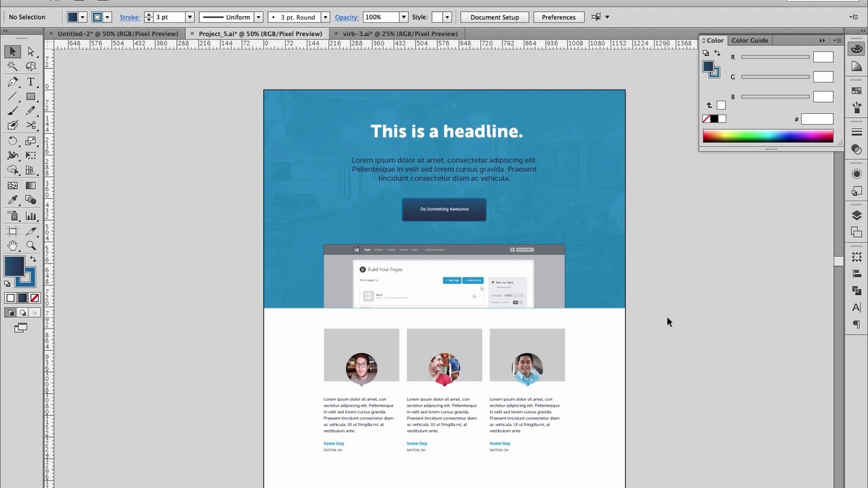
Task: Open the Uniform variable width profile dropdown
Action: point(258,17)
